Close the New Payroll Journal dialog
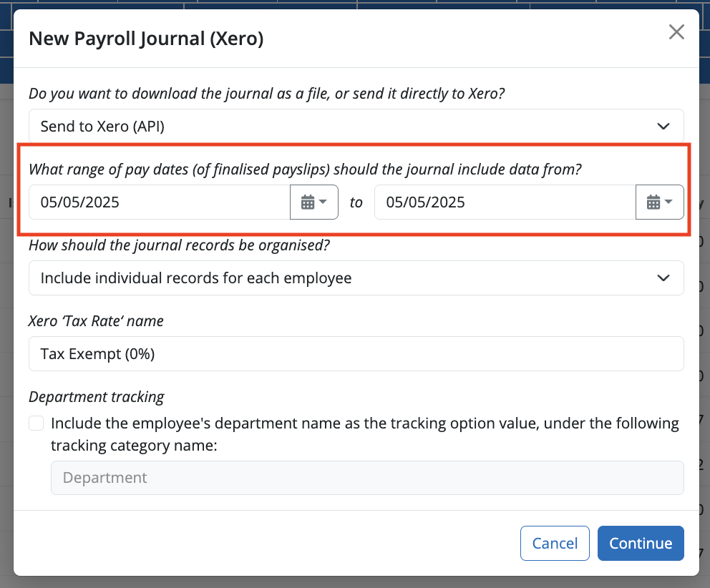The height and width of the screenshot is (588, 710). [x=676, y=31]
